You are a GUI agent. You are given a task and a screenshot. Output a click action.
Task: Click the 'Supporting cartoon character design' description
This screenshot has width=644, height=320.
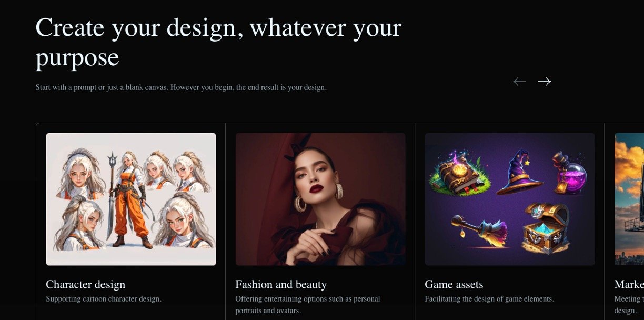click(x=104, y=299)
